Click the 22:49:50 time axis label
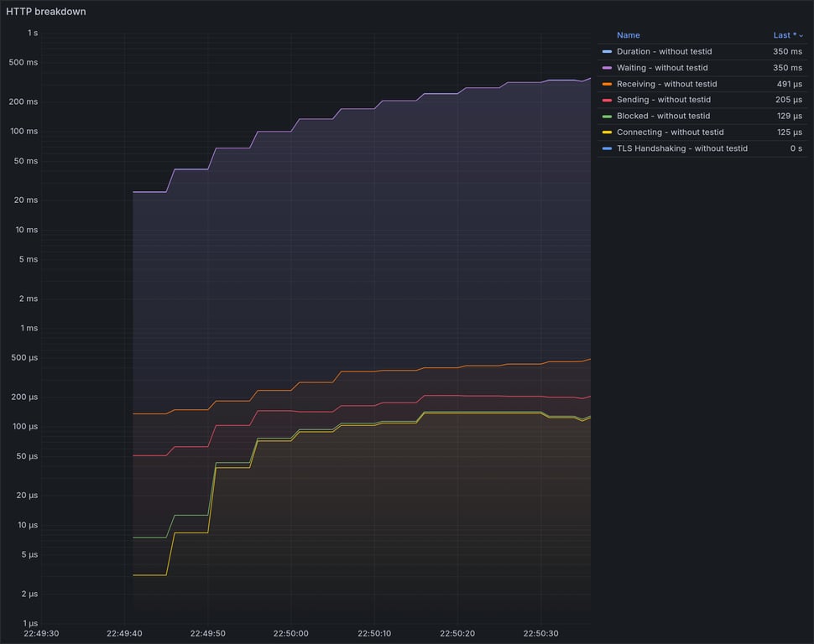The image size is (814, 644). pyautogui.click(x=207, y=633)
